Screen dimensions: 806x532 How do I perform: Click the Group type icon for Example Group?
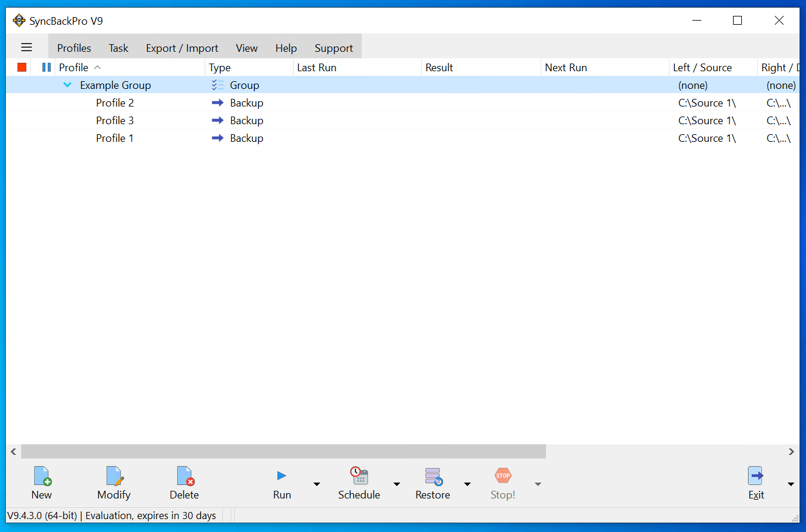point(218,85)
